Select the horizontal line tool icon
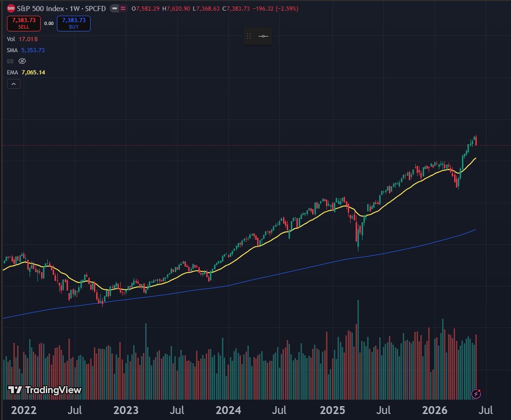 pyautogui.click(x=263, y=36)
